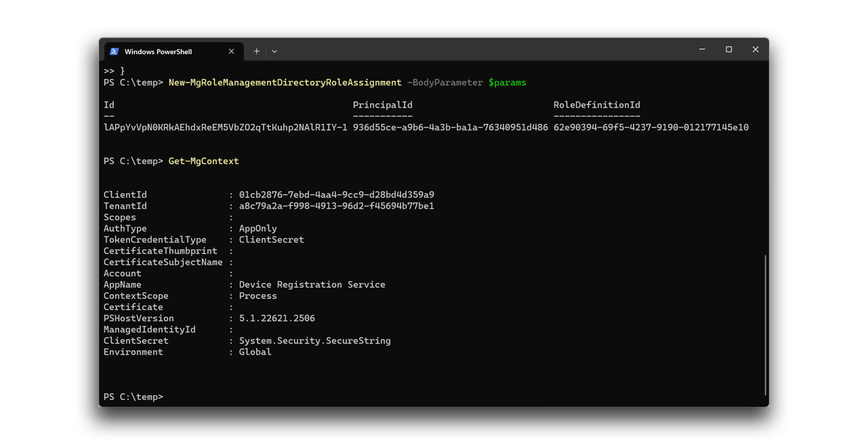Click the TenantId GUID value
The width and height of the screenshot is (868, 444).
tap(337, 206)
